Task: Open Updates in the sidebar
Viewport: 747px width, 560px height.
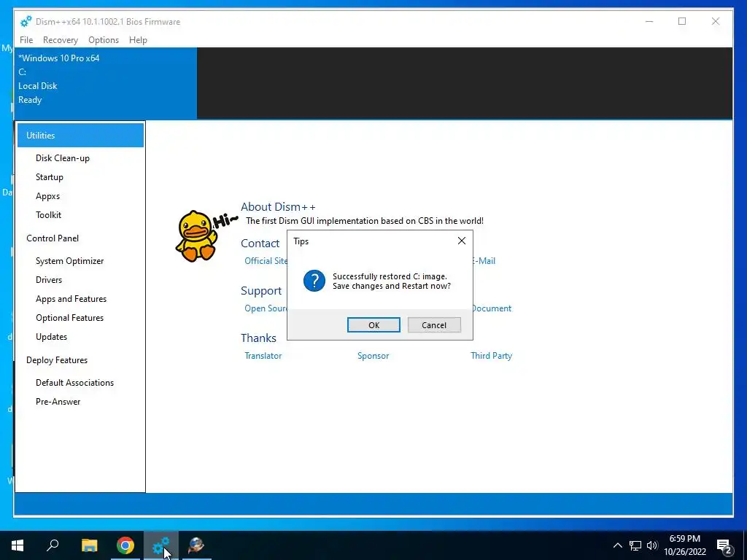Action: [x=52, y=337]
